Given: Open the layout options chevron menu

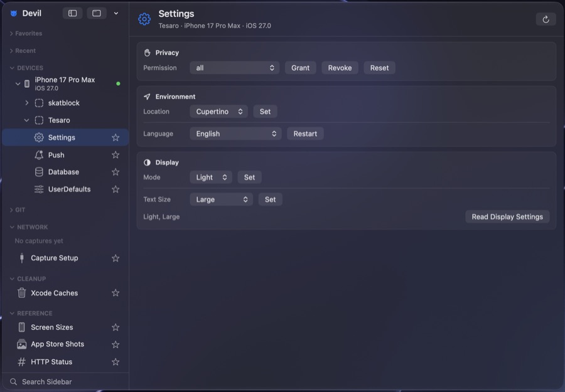Looking at the screenshot, I should [x=116, y=13].
